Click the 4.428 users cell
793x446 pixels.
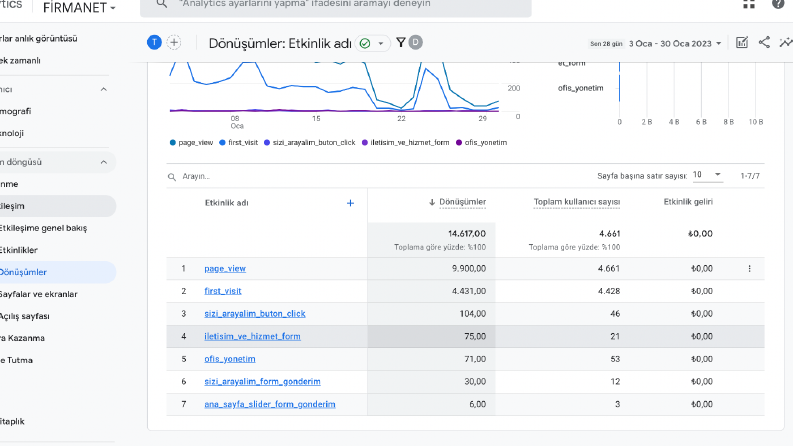[x=609, y=291]
